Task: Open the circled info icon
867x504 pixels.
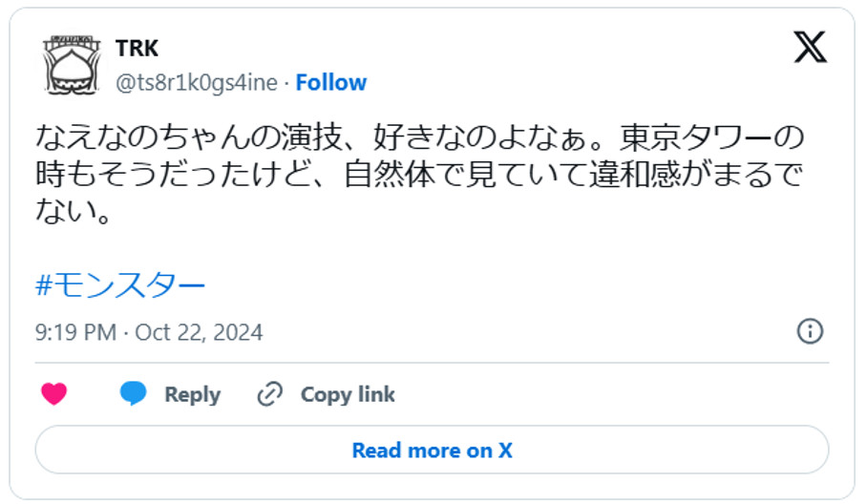Action: click(x=809, y=331)
